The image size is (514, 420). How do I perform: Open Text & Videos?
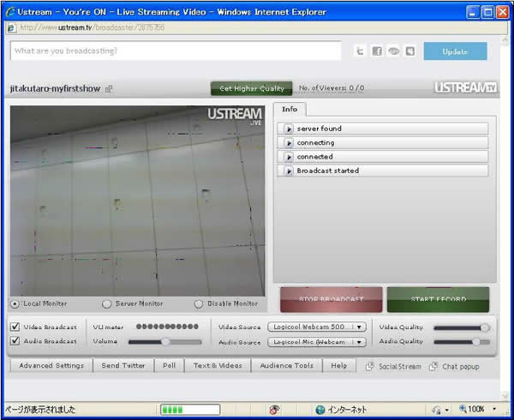point(218,366)
